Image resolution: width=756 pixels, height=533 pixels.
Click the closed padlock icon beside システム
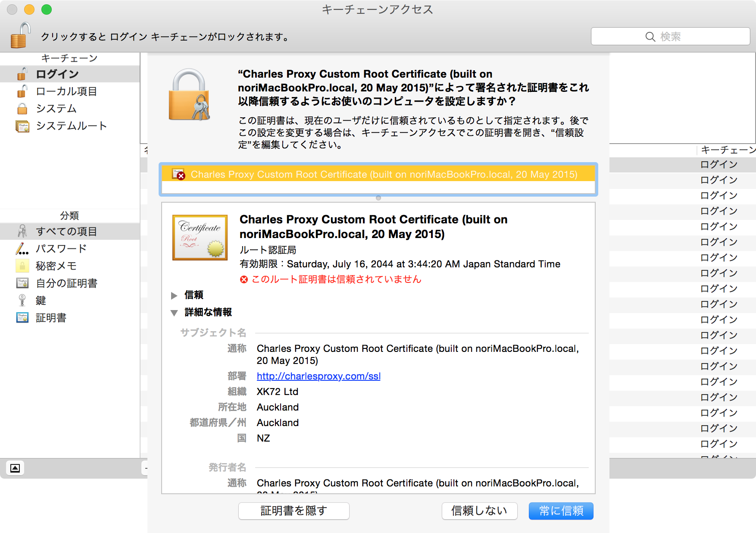[x=22, y=109]
